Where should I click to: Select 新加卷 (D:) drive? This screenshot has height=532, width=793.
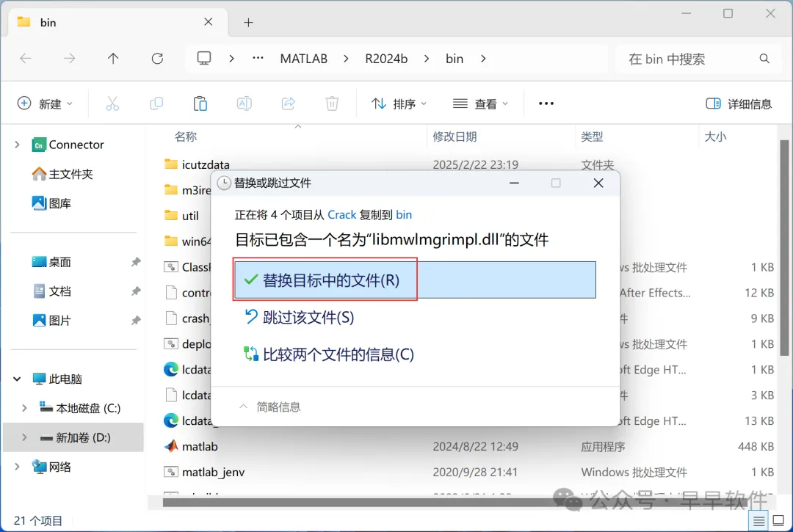[x=75, y=437]
